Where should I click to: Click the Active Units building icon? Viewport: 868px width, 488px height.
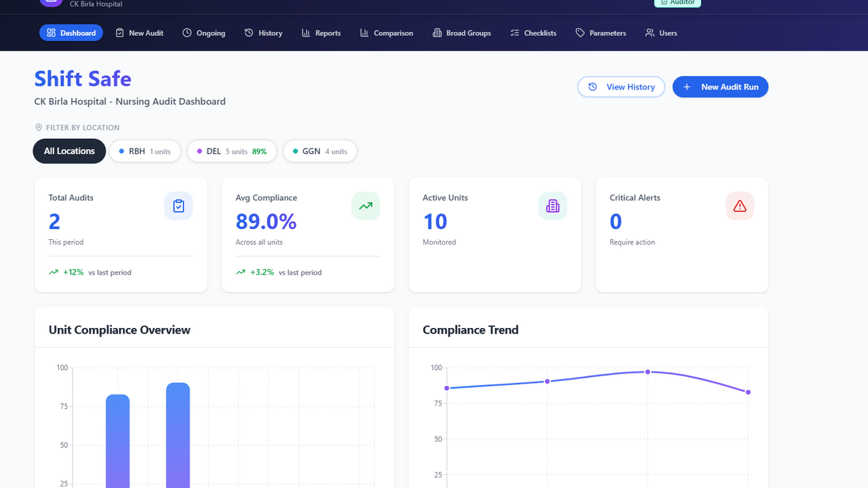point(553,206)
